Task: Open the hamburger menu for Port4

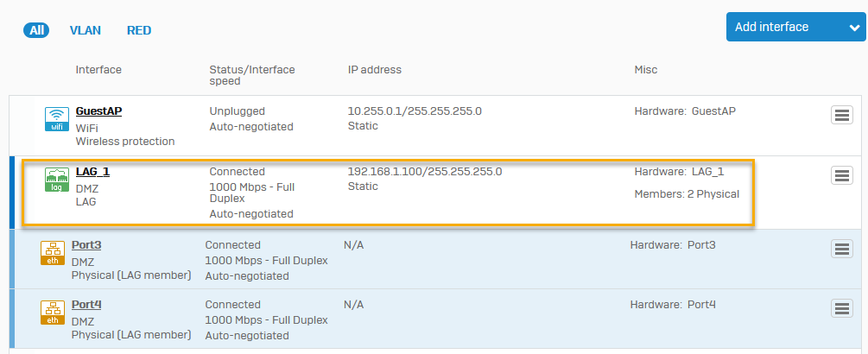Action: [841, 308]
